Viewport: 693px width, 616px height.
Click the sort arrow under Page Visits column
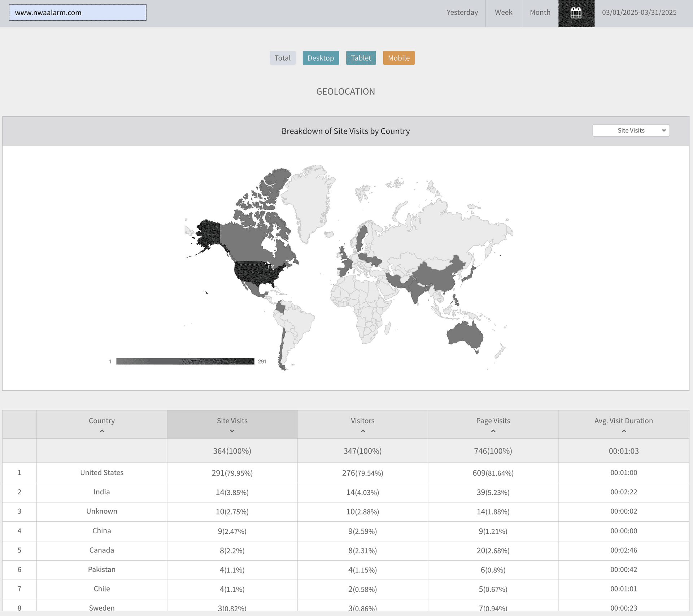[x=493, y=431]
